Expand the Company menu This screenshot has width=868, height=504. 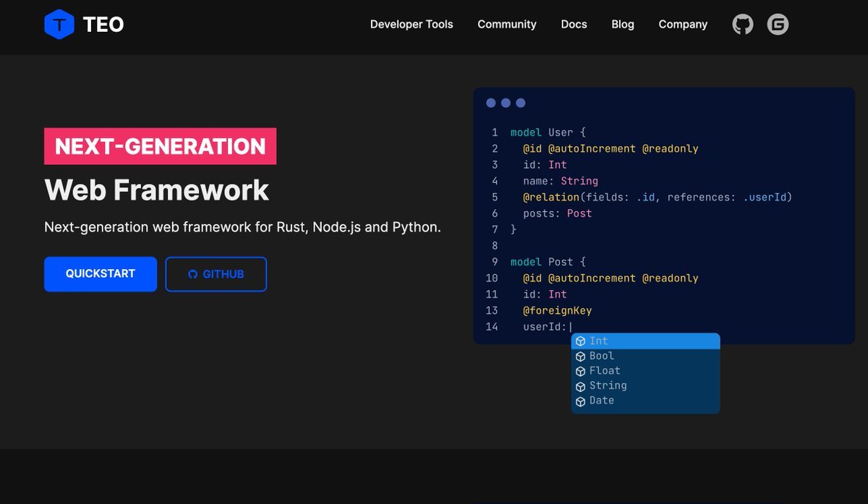(683, 25)
